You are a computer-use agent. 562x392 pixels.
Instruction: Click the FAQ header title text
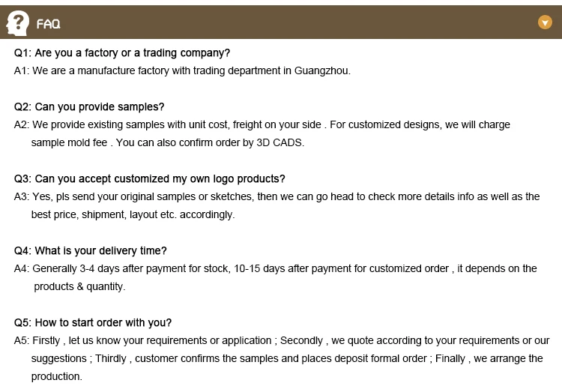pyautogui.click(x=48, y=24)
